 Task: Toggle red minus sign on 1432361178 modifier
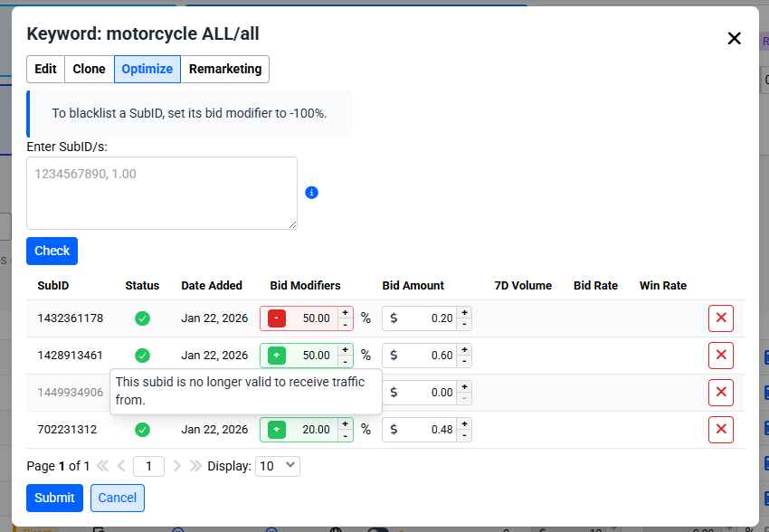point(277,318)
